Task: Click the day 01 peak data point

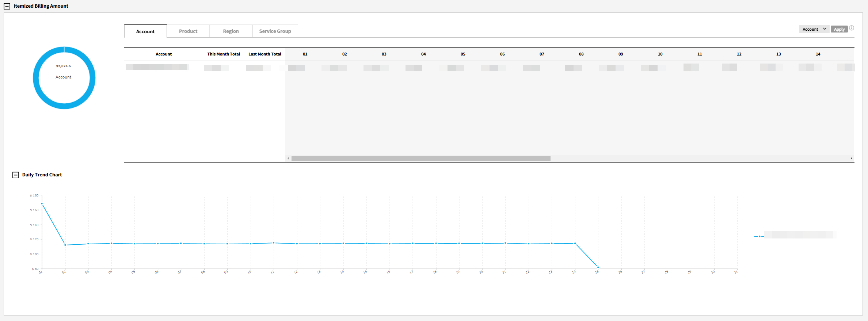Action: point(42,204)
